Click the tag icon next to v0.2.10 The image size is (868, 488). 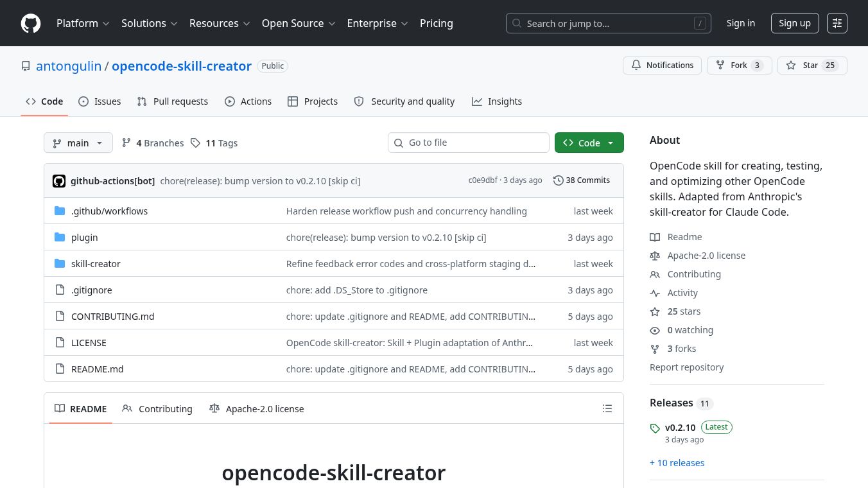pyautogui.click(x=655, y=428)
